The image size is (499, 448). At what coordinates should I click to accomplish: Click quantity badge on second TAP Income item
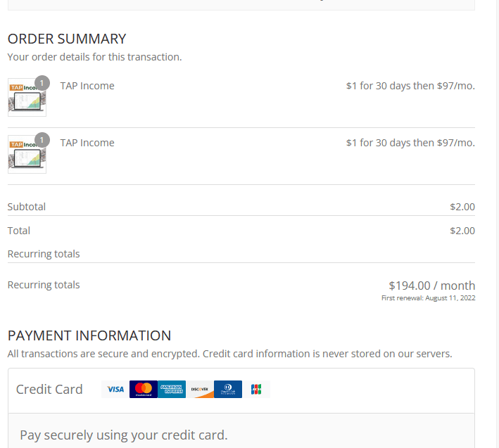coord(42,140)
